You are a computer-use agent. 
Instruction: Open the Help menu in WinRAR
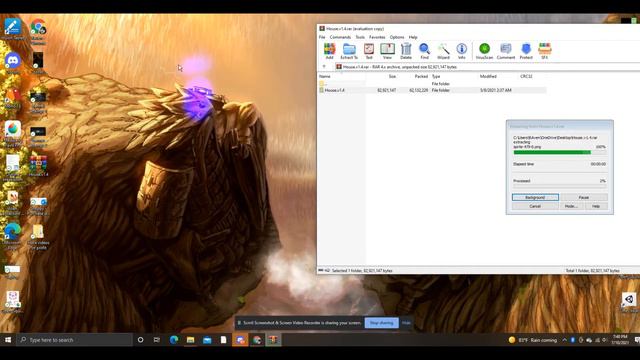click(413, 37)
